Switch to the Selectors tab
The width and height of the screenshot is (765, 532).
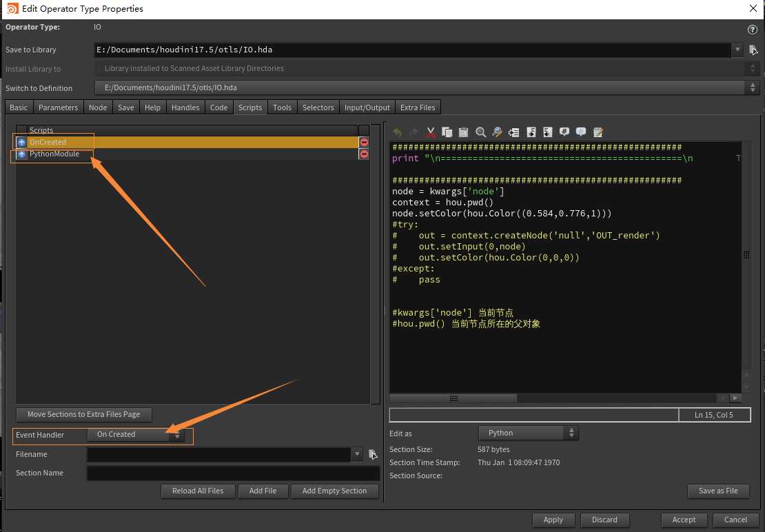tap(318, 108)
